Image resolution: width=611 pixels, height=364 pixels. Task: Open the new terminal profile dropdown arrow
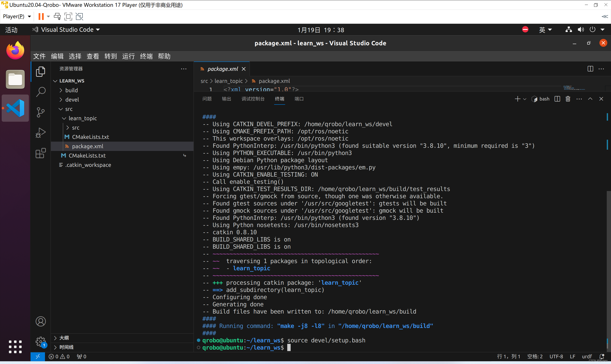click(x=525, y=99)
